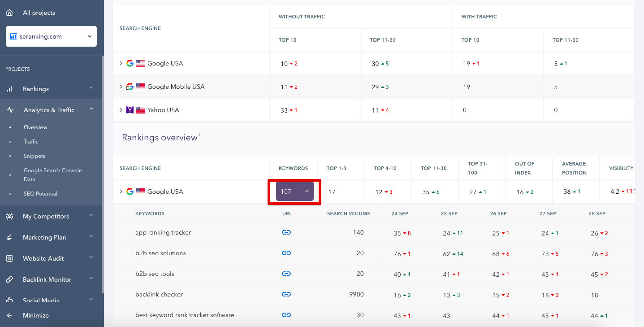Click the Rankings overview heading
The width and height of the screenshot is (644, 327).
160,137
